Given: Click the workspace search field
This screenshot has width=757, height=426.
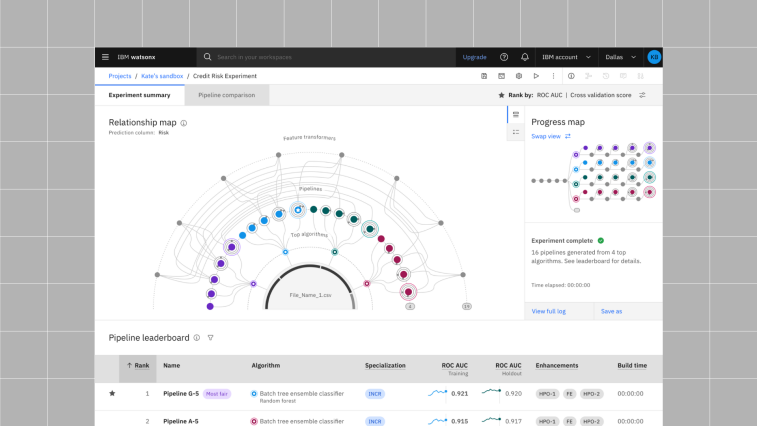Looking at the screenshot, I should coord(326,57).
